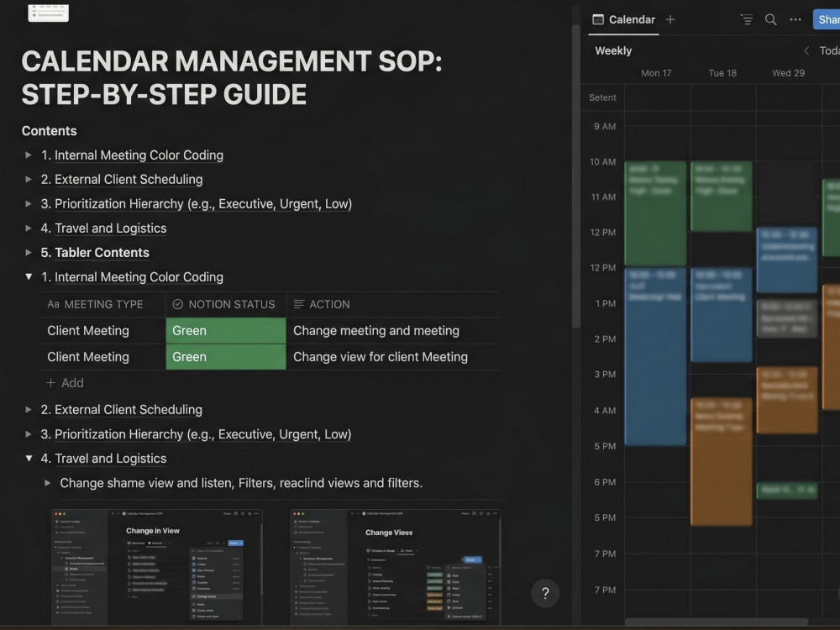Click the first row Client Meeting cell
Image resolution: width=840 pixels, height=630 pixels.
(102, 330)
